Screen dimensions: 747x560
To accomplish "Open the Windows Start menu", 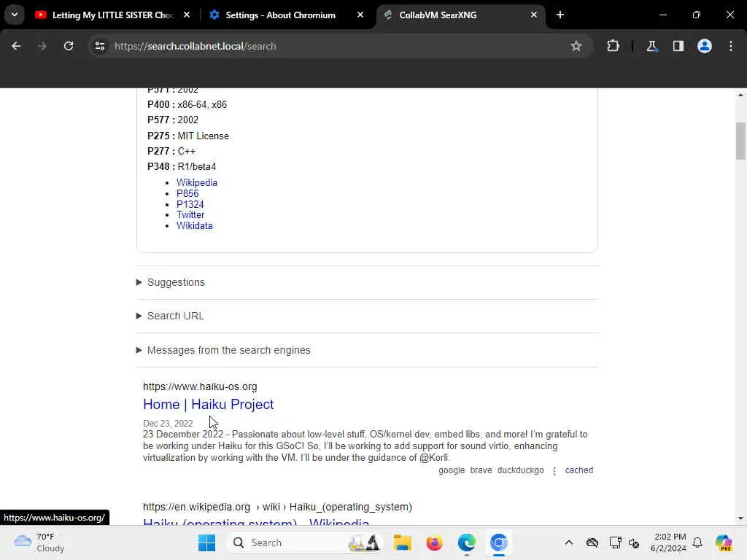I will [x=206, y=542].
